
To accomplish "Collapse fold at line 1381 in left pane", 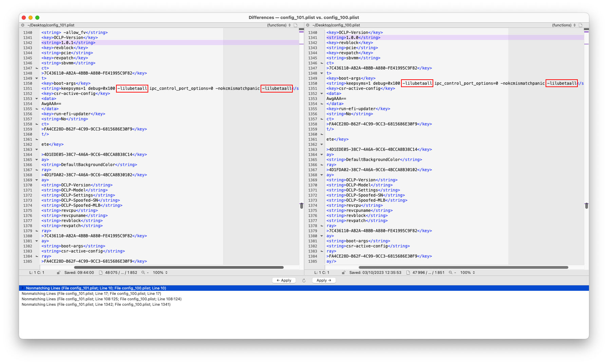I will point(37,241).
